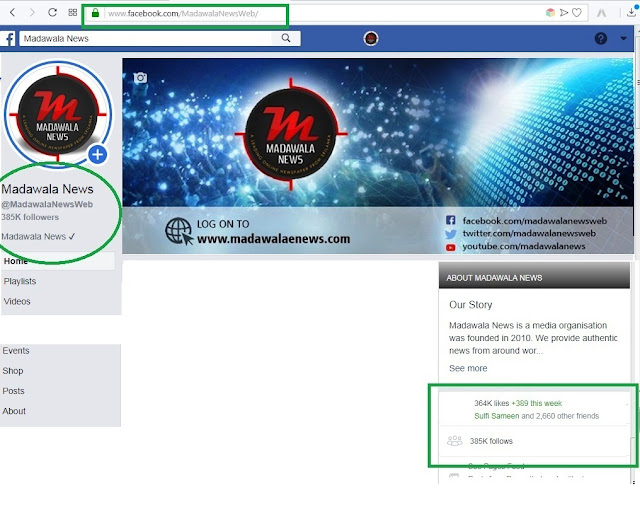Click the ABOUT MADAWALA NEWS header
Image resolution: width=640 pixels, height=517 pixels.
point(534,275)
